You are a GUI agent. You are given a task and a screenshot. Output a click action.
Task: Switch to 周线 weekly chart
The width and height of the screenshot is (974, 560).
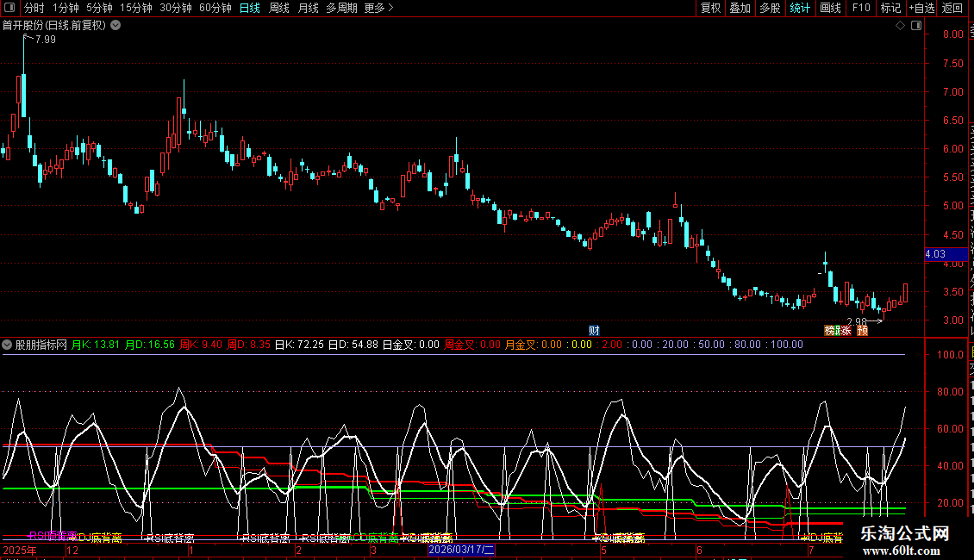click(x=279, y=8)
